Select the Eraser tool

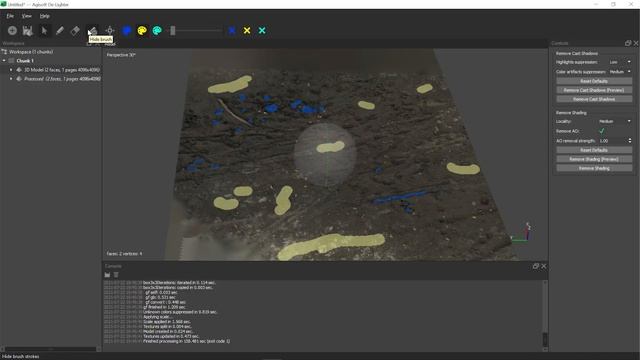click(x=76, y=30)
